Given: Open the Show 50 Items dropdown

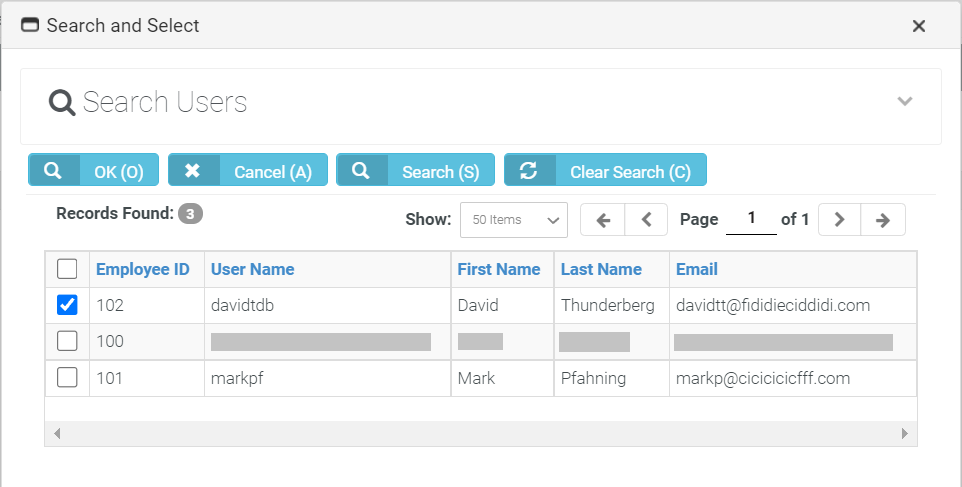Looking at the screenshot, I should coord(514,220).
